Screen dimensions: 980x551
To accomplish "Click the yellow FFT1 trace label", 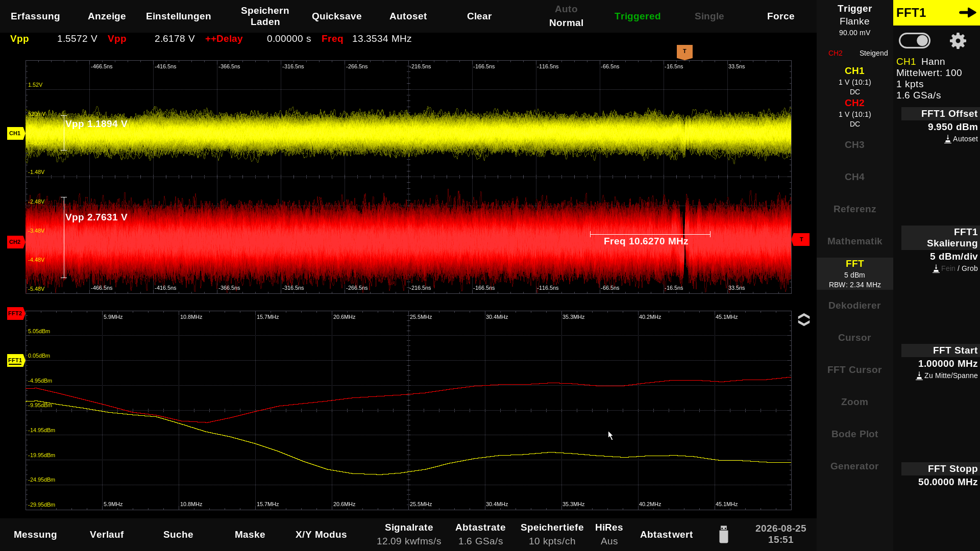I will click(x=16, y=360).
